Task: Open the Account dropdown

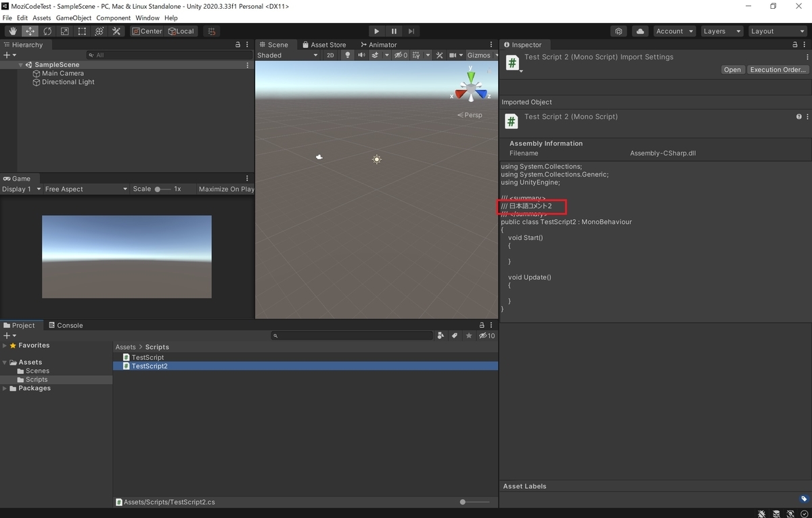Action: coord(674,31)
